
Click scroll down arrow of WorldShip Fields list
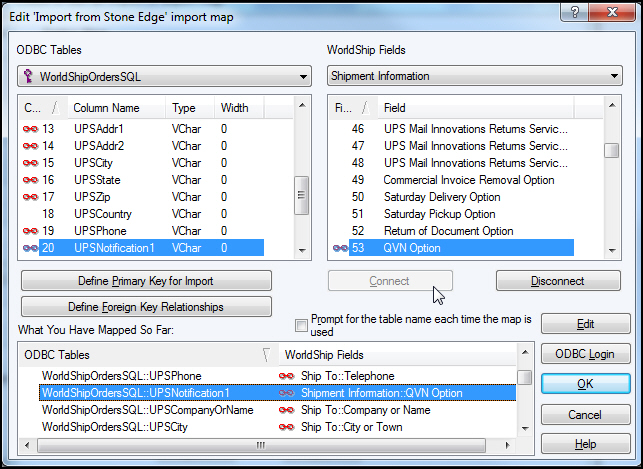[x=612, y=250]
